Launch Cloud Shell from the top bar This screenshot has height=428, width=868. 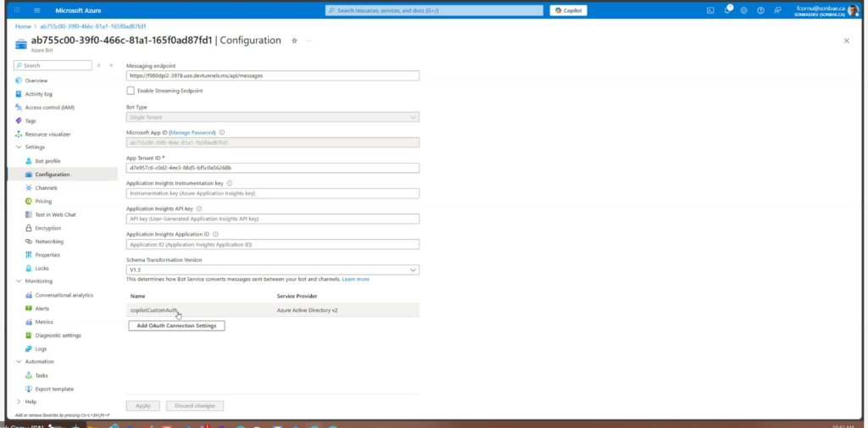tap(711, 10)
